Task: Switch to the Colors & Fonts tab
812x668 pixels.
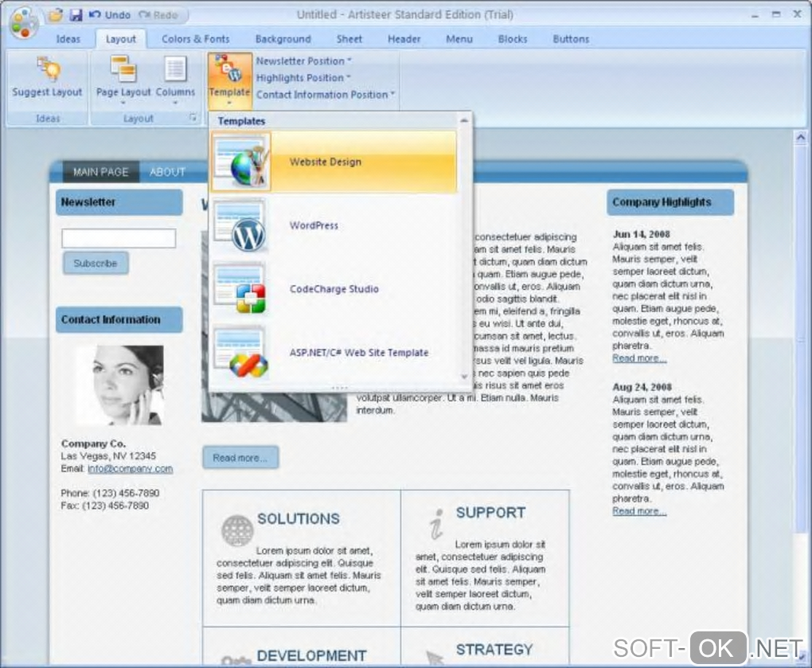Action: pyautogui.click(x=195, y=39)
